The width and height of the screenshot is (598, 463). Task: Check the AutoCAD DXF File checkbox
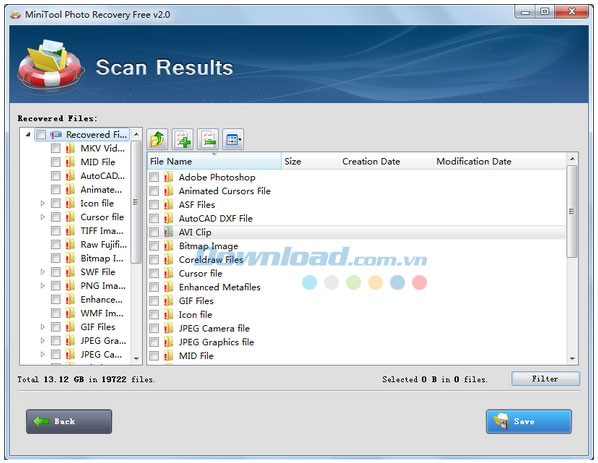click(x=154, y=219)
